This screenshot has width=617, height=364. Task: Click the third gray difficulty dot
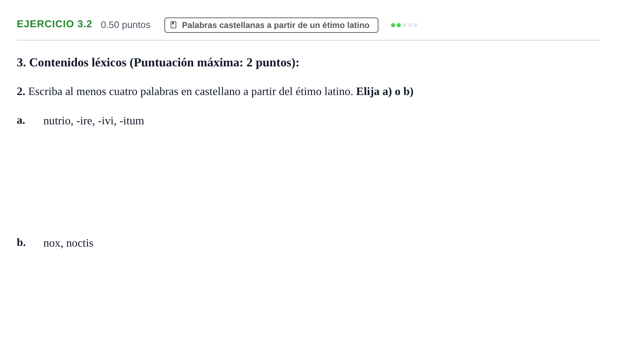coord(404,25)
